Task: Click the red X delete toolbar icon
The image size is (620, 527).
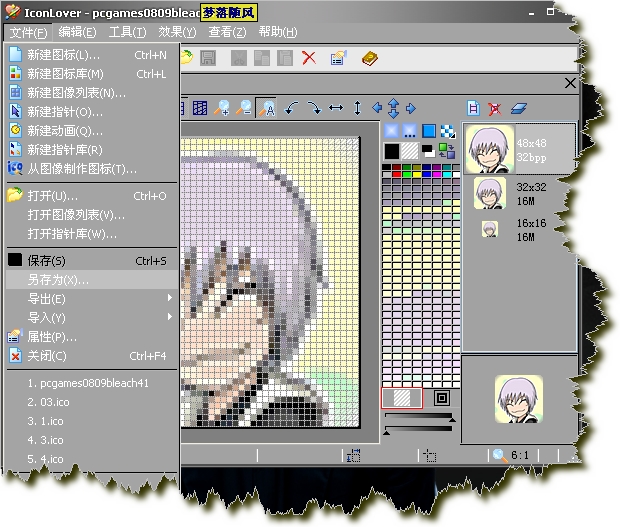Action: point(309,58)
